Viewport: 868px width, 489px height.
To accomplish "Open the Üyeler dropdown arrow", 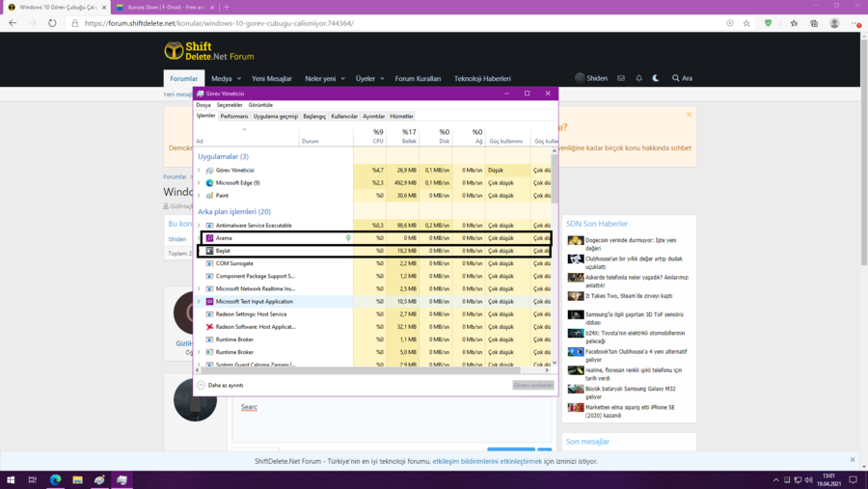I will point(382,79).
